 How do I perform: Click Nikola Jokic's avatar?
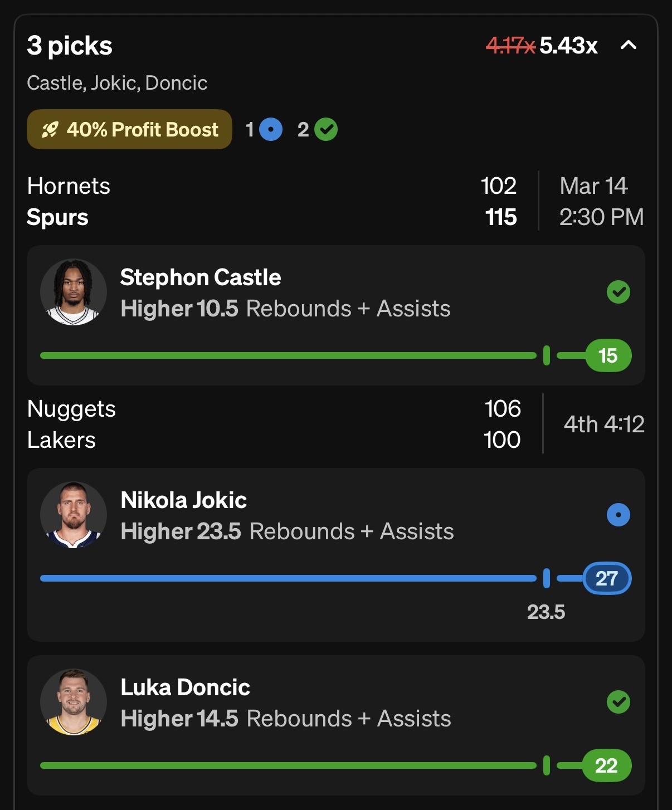pos(74,515)
